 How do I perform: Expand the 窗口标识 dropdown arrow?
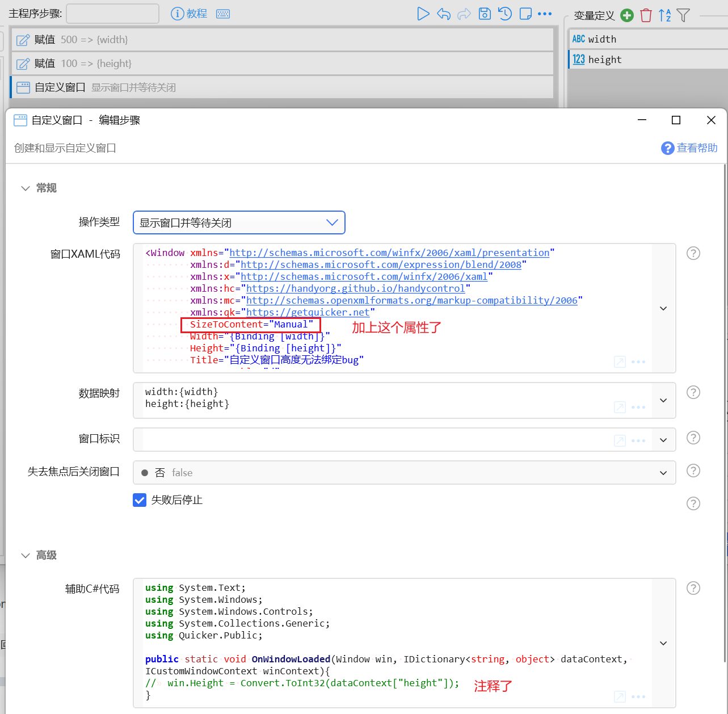(x=663, y=440)
